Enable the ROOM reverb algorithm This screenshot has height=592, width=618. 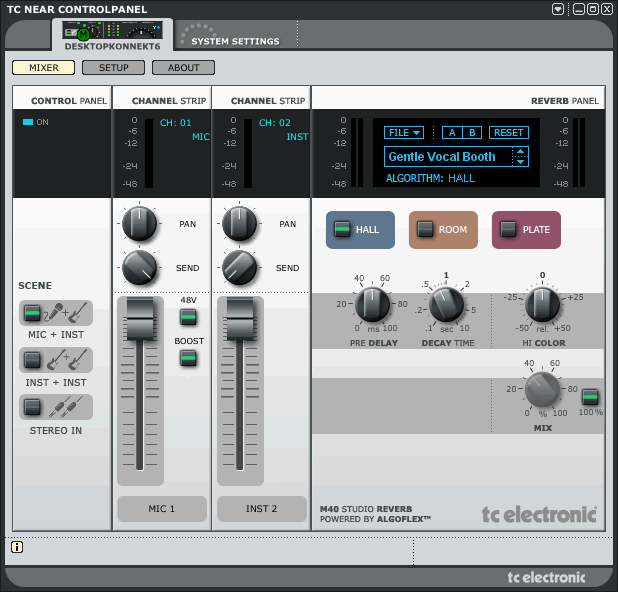click(x=425, y=229)
